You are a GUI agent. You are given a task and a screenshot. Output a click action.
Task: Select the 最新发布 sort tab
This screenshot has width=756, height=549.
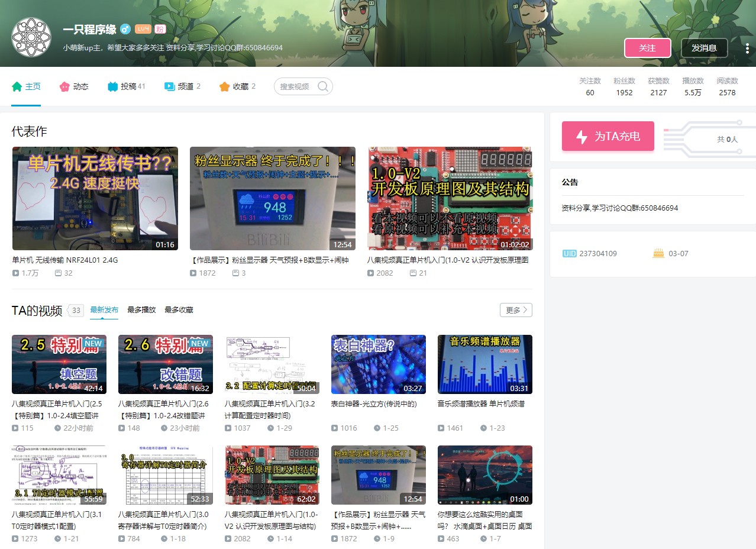pyautogui.click(x=104, y=310)
